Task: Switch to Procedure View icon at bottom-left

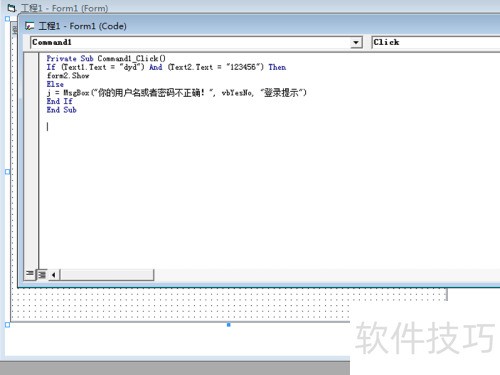Action: [30, 274]
